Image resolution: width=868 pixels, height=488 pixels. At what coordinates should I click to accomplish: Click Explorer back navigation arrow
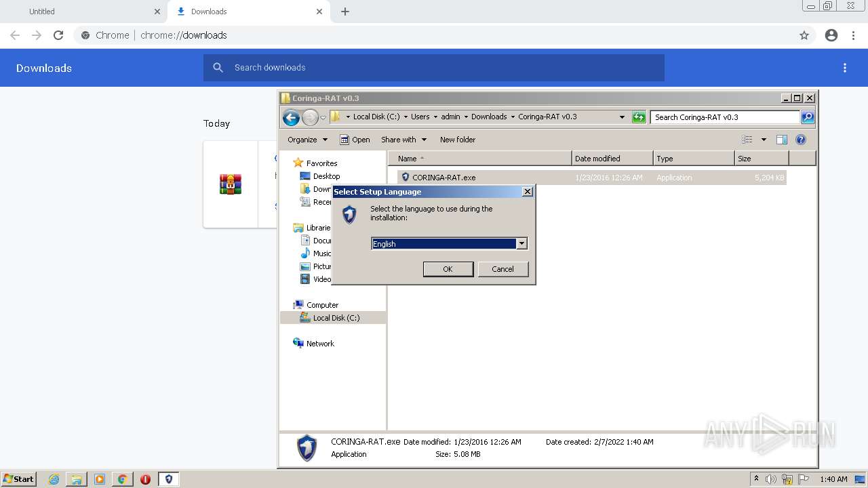(291, 117)
